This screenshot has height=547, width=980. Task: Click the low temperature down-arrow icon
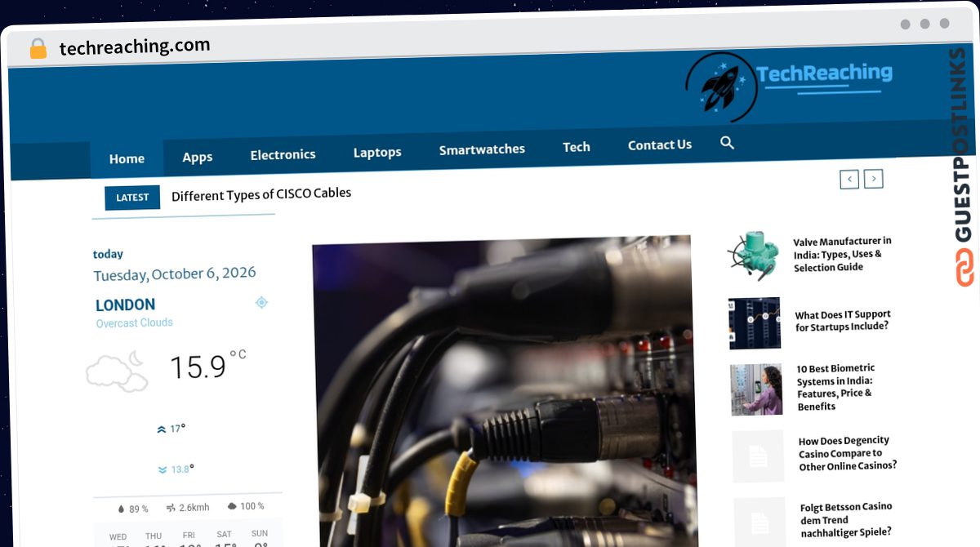coord(163,469)
